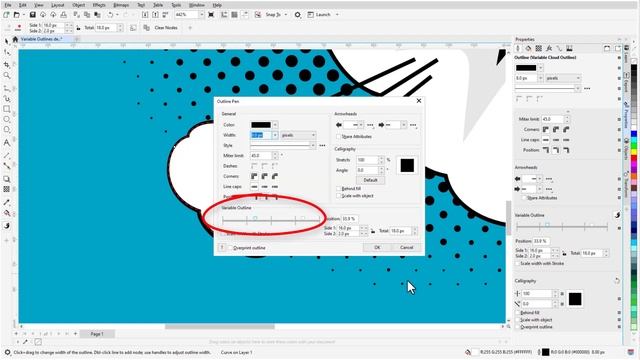
Task: Click lock icon beside Total in Outline Pen dialog
Action: pos(373,231)
